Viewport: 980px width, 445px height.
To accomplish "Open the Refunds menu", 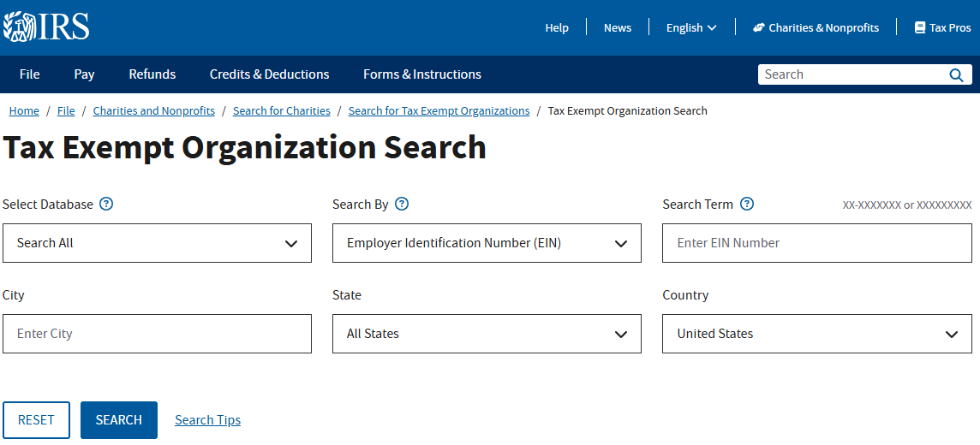I will pos(152,74).
